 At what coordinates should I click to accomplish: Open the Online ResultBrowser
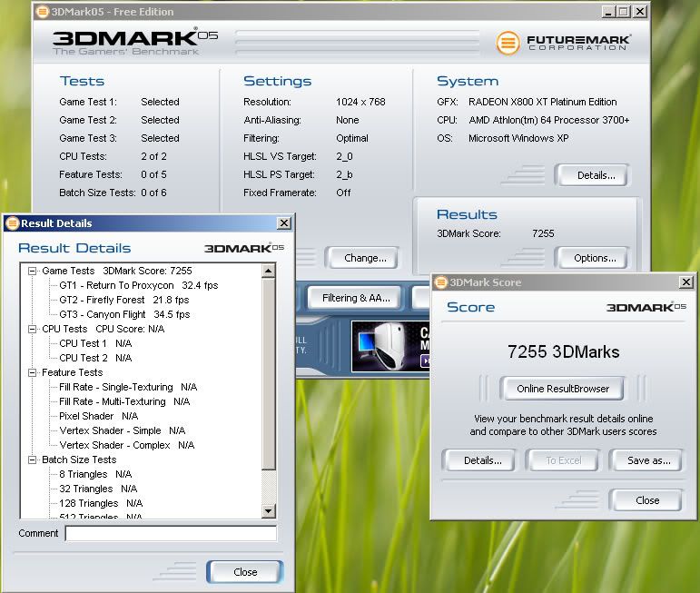pyautogui.click(x=563, y=389)
